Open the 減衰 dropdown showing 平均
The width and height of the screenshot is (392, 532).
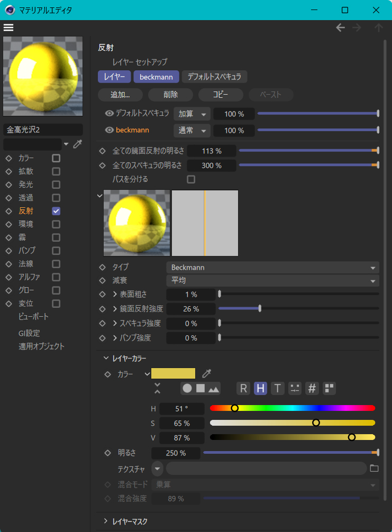pos(273,280)
